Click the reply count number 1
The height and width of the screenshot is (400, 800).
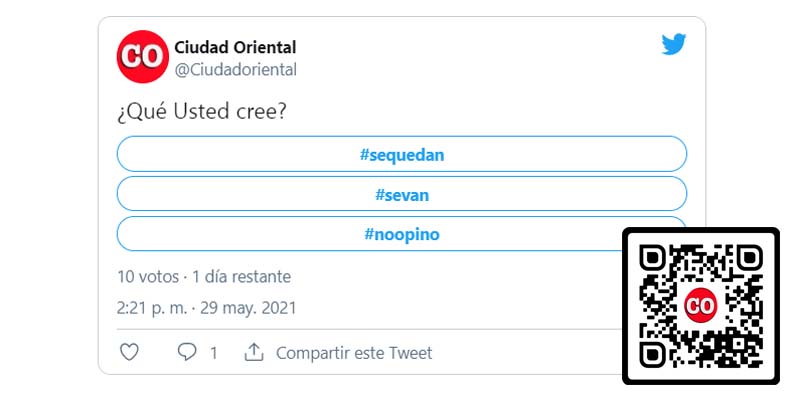point(213,353)
